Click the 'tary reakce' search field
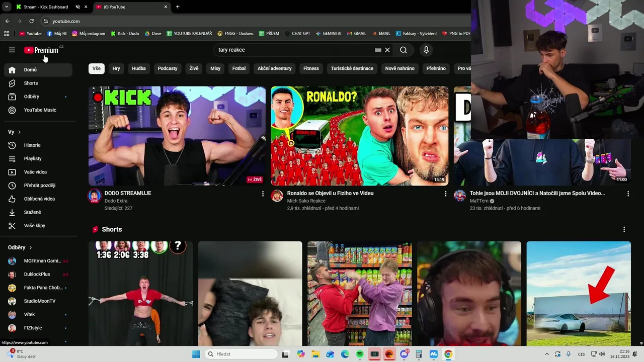 pyautogui.click(x=294, y=50)
